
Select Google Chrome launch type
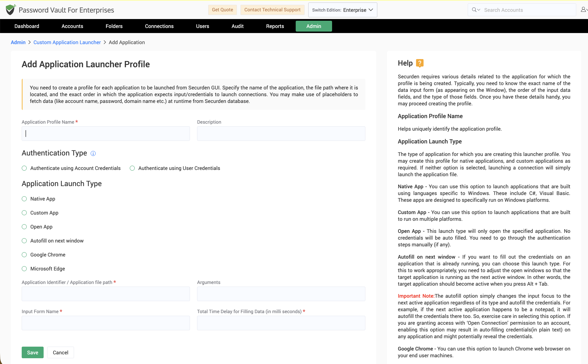click(x=24, y=255)
